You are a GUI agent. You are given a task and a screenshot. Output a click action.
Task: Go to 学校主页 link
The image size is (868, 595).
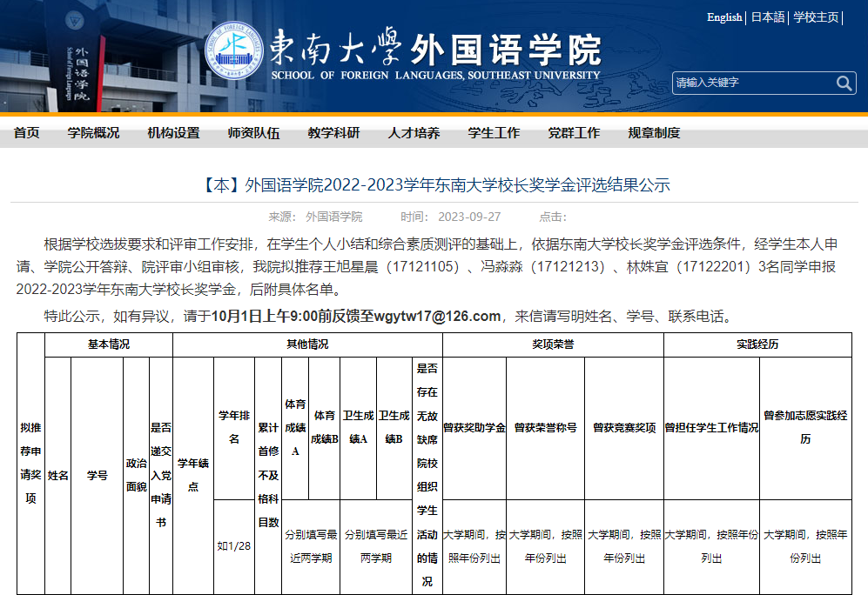pyautogui.click(x=816, y=17)
